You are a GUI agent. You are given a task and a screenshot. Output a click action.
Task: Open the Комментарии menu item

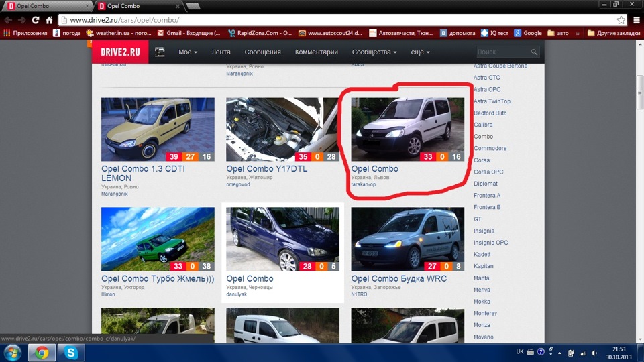point(316,52)
